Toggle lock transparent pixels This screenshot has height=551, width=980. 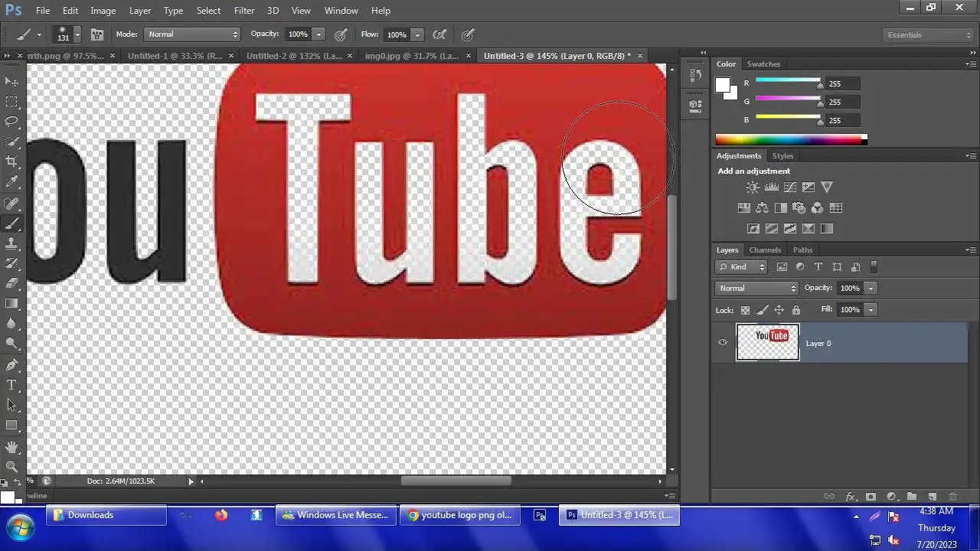coord(745,310)
